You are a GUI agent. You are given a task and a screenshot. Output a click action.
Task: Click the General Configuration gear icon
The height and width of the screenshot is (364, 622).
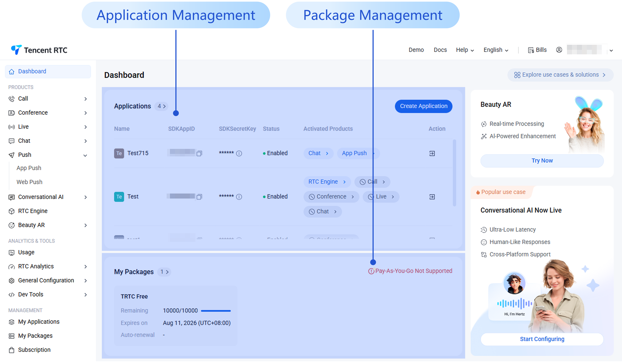(x=12, y=281)
